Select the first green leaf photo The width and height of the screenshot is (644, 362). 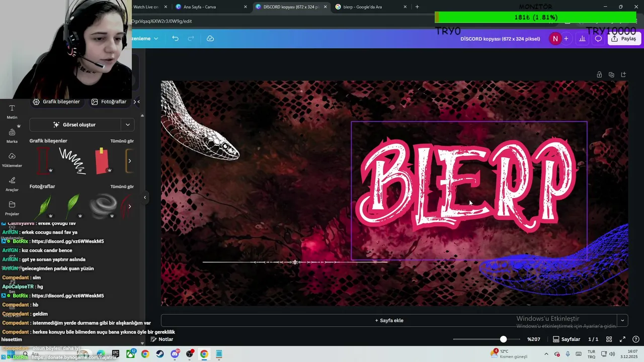coord(45,206)
